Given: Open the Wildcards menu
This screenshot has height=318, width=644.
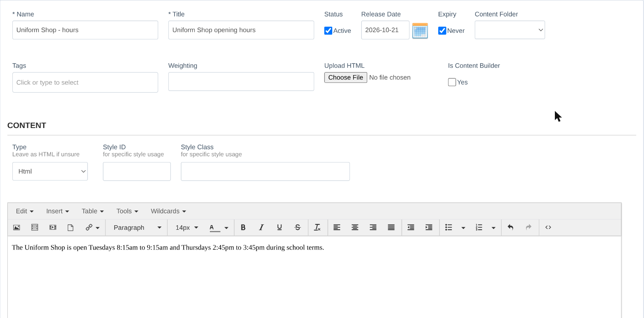Looking at the screenshot, I should (x=168, y=211).
